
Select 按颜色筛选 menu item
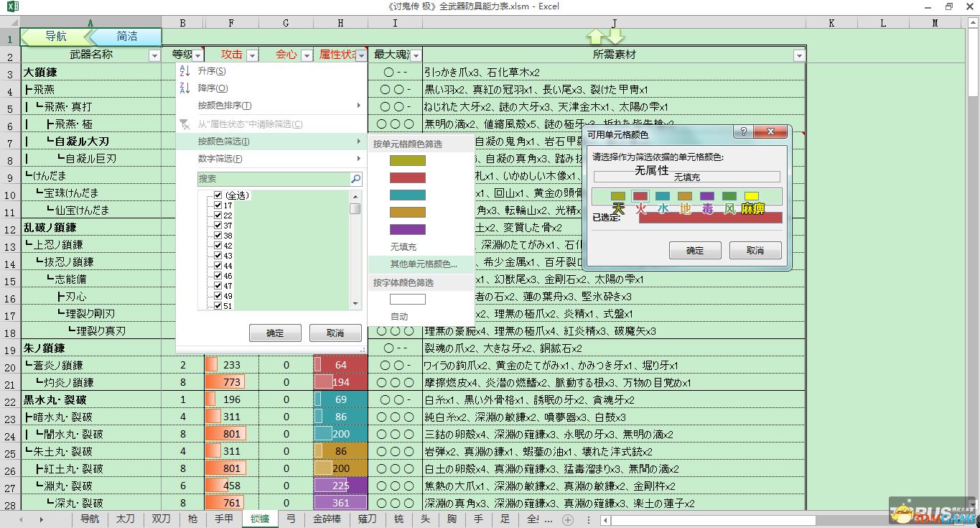click(x=271, y=142)
